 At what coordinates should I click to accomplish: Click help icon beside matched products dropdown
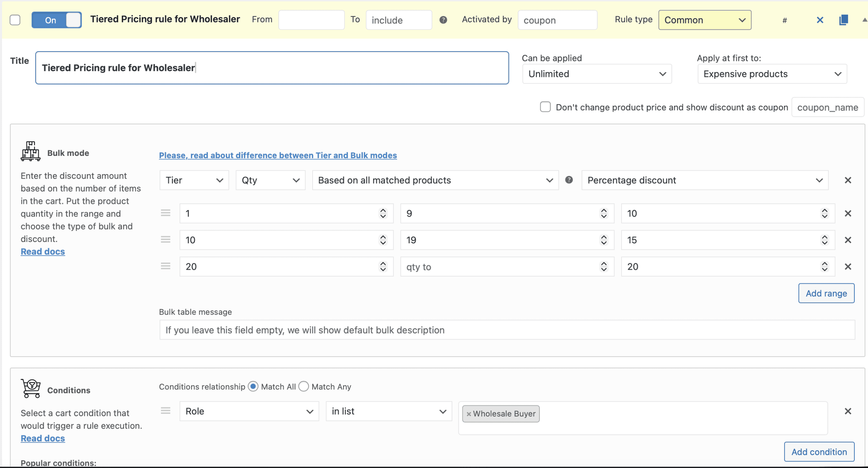click(569, 180)
